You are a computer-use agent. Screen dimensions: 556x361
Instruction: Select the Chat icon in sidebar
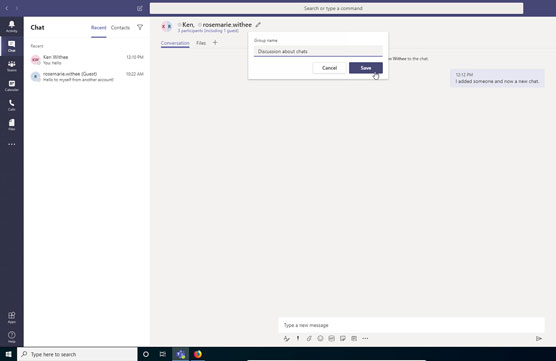(x=11, y=46)
